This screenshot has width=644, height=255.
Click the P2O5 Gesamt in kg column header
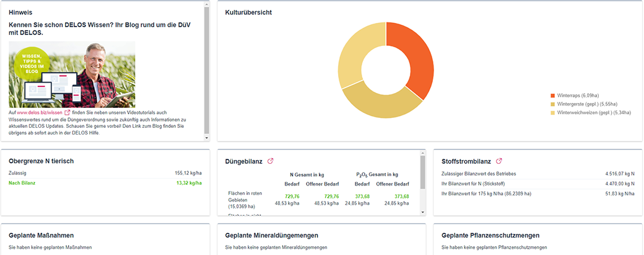(376, 174)
